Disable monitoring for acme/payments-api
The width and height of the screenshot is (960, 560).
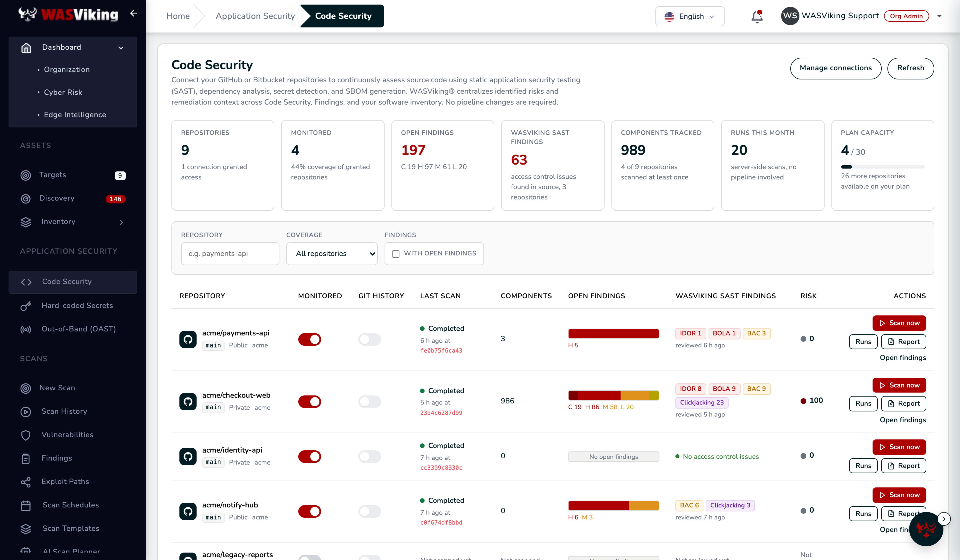(x=309, y=339)
